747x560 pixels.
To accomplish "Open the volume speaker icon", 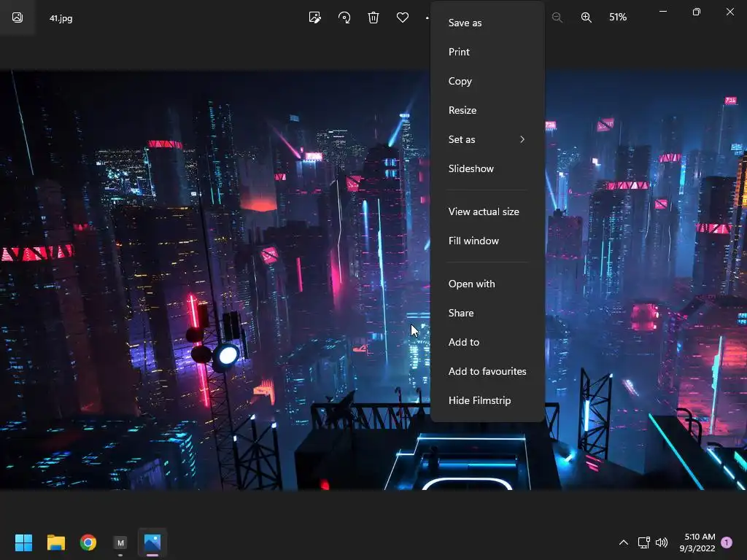I will click(x=661, y=542).
